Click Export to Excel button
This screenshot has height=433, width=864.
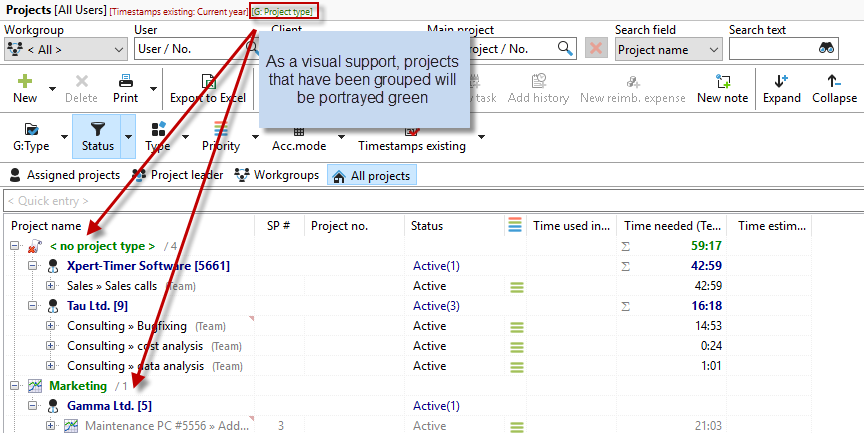click(207, 88)
